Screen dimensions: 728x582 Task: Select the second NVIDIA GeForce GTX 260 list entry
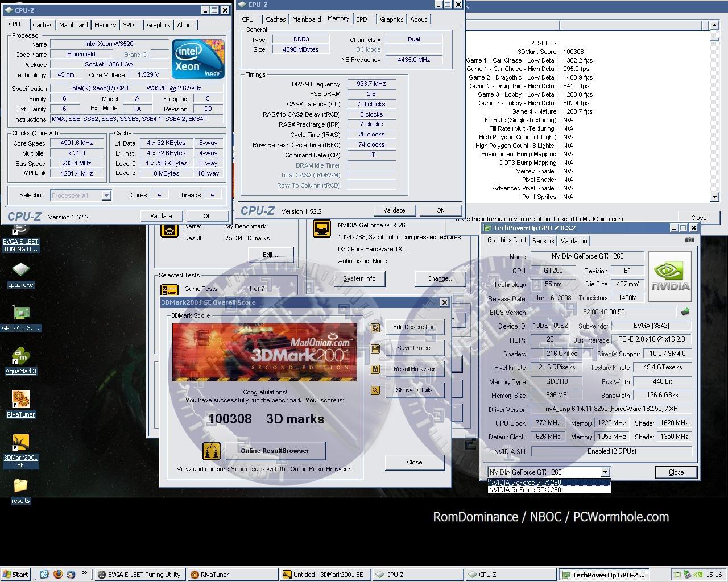(x=549, y=489)
